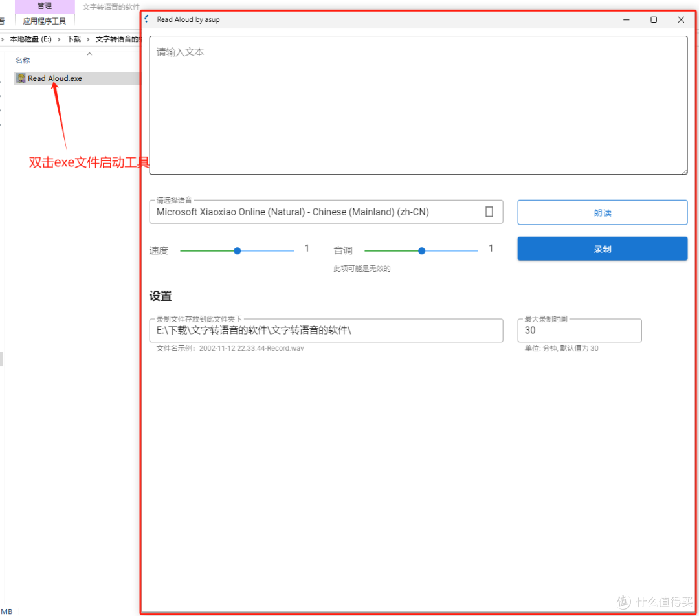Click the 此项可能是无效的 note under pitch

(362, 269)
